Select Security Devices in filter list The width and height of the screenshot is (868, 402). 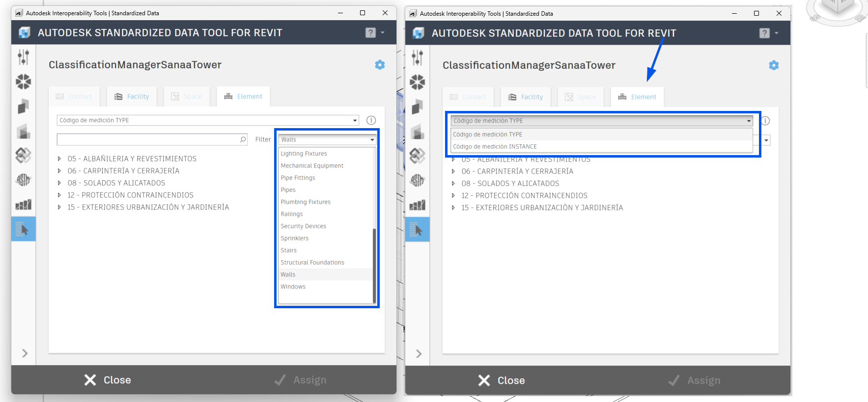tap(326, 226)
